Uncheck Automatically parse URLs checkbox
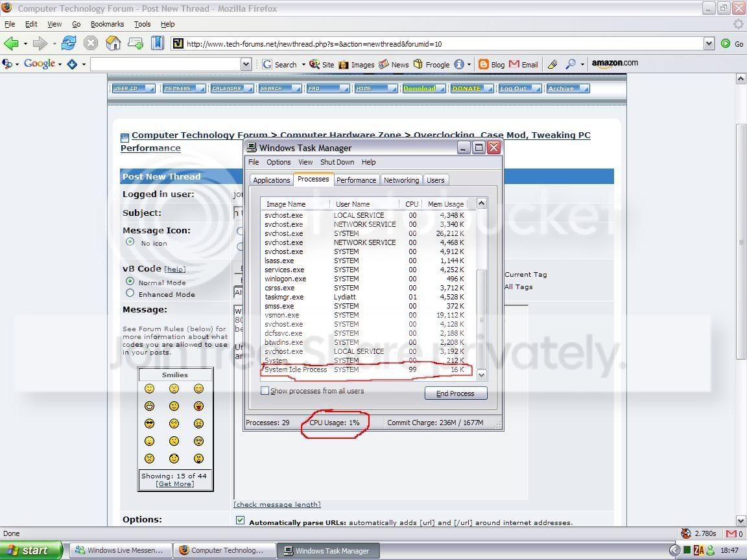This screenshot has width=747, height=560. [x=241, y=520]
